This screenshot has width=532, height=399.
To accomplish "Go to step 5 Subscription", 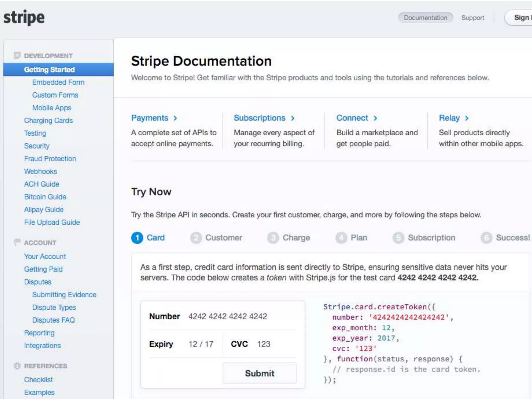I will pos(431,238).
